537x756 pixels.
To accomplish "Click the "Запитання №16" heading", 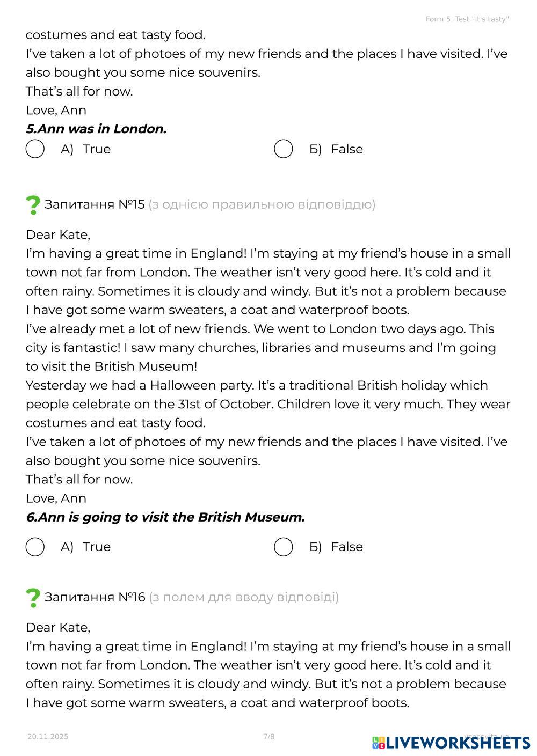I will (x=95, y=597).
